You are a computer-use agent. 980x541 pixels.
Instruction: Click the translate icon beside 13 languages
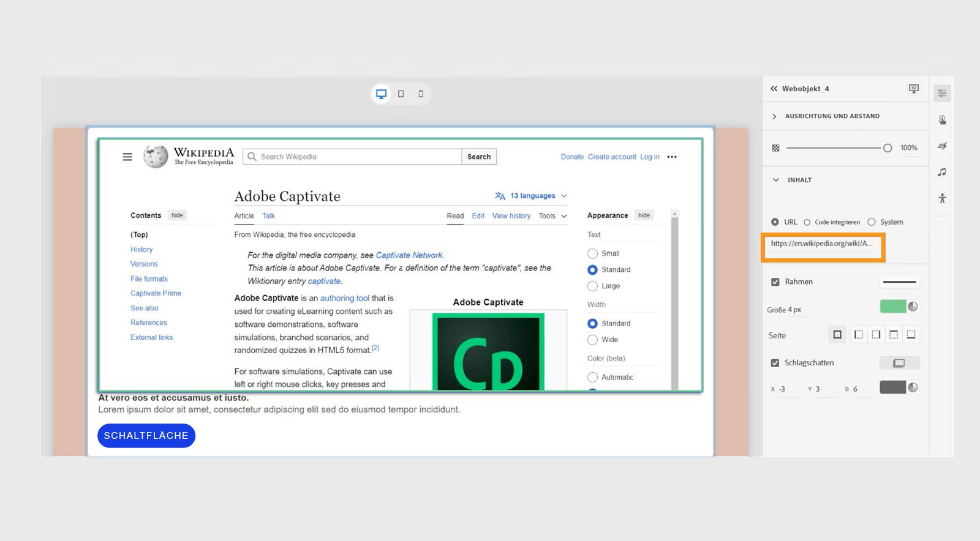pos(500,196)
